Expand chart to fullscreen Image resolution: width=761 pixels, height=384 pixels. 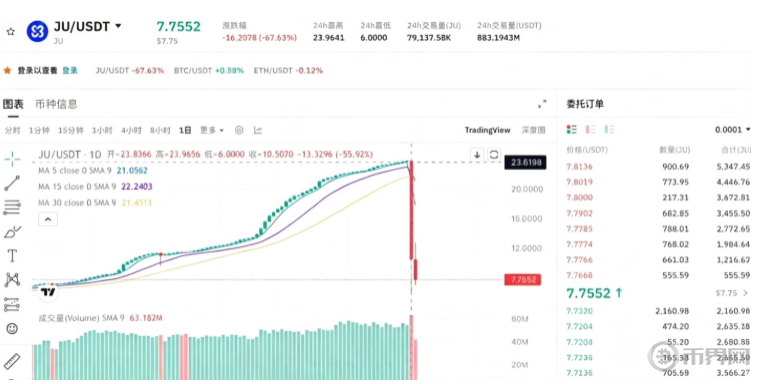click(542, 104)
